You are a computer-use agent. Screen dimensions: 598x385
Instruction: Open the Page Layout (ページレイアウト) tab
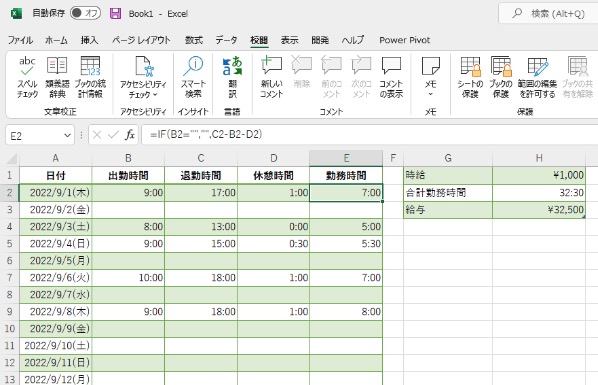click(x=141, y=40)
